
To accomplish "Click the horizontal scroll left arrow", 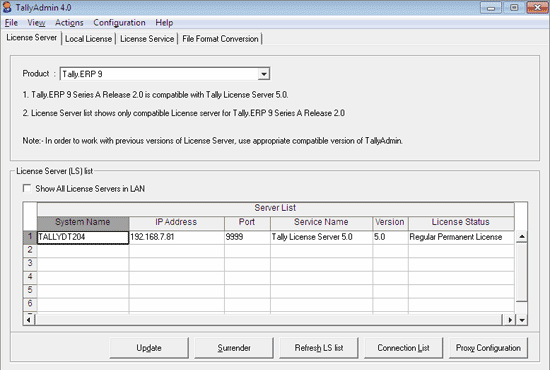I will [29, 319].
